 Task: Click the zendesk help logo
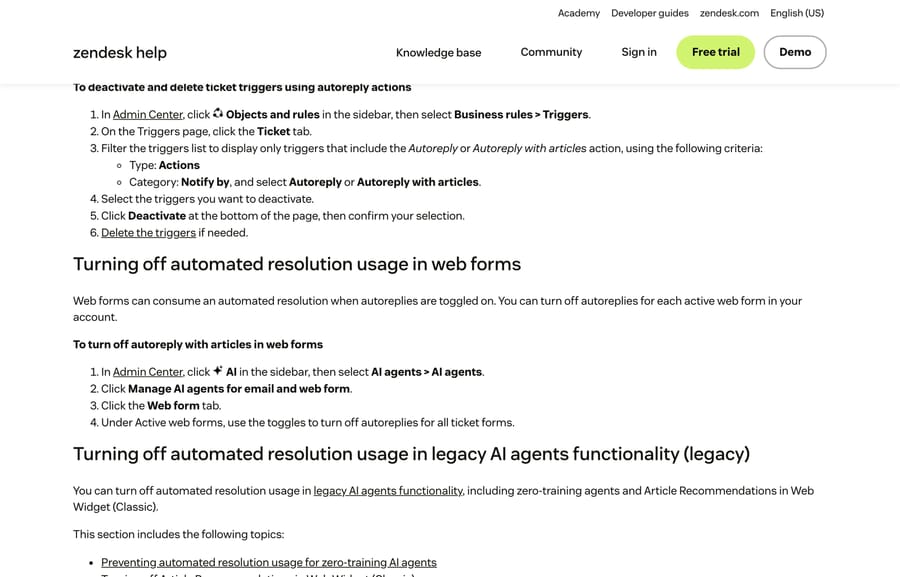[x=119, y=52]
